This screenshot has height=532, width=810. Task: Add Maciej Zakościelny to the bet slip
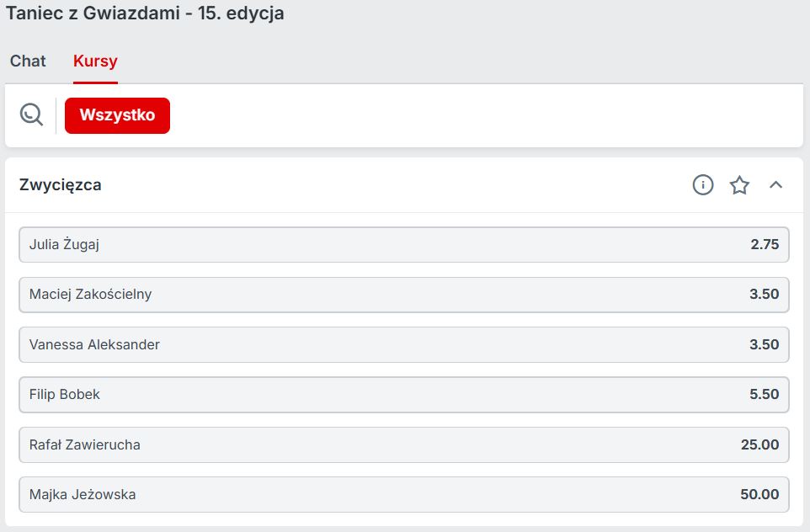point(404,295)
